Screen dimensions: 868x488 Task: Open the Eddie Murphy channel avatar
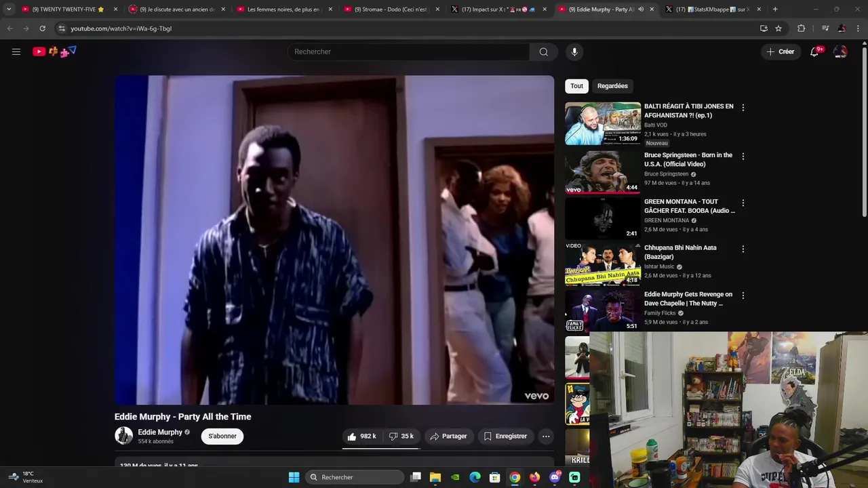pos(123,436)
